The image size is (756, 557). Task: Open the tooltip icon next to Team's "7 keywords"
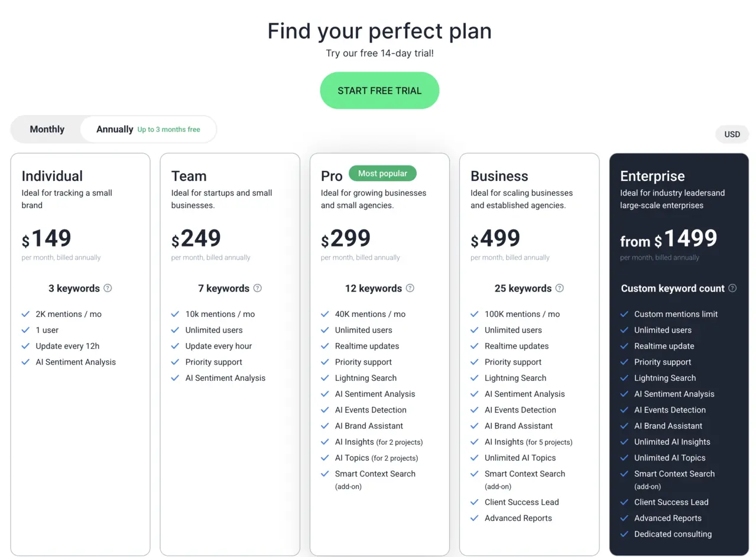(x=257, y=289)
